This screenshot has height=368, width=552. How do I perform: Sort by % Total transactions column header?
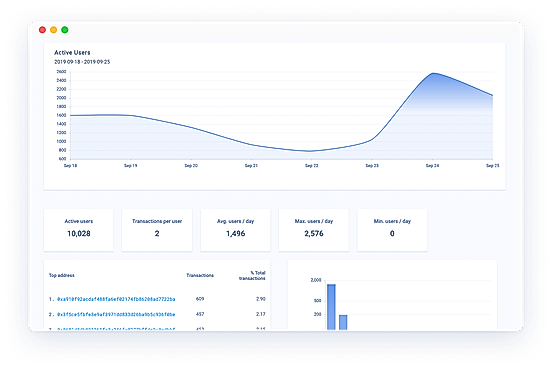(x=252, y=275)
